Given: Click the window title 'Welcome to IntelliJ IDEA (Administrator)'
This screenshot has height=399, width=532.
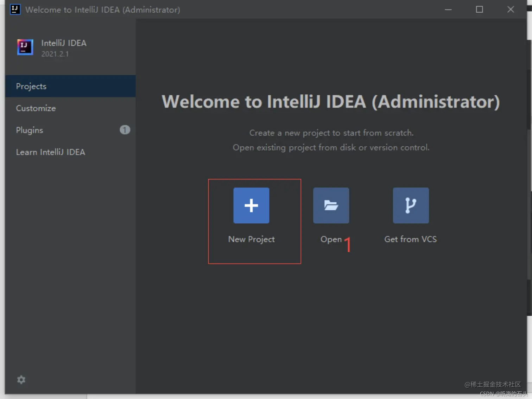Looking at the screenshot, I should click(x=103, y=9).
